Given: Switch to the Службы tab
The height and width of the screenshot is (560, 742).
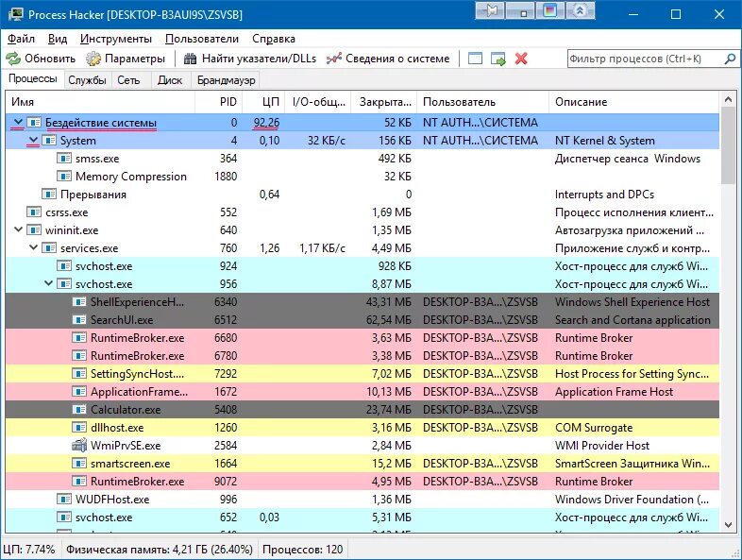Looking at the screenshot, I should point(87,80).
